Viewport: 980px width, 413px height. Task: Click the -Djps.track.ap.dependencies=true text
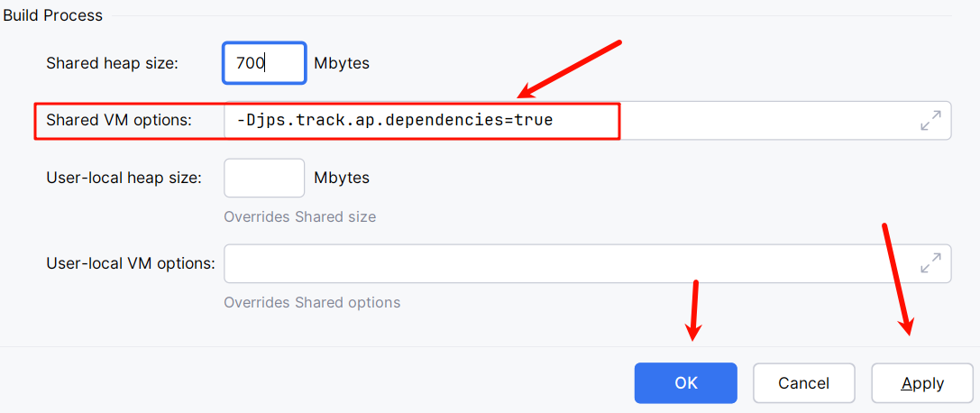(x=395, y=120)
